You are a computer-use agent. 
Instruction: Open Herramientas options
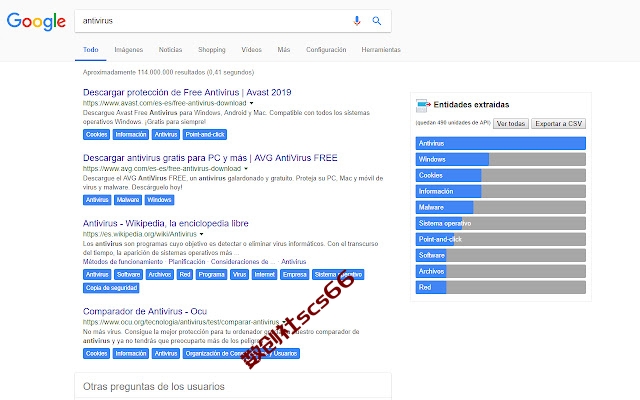coord(381,50)
